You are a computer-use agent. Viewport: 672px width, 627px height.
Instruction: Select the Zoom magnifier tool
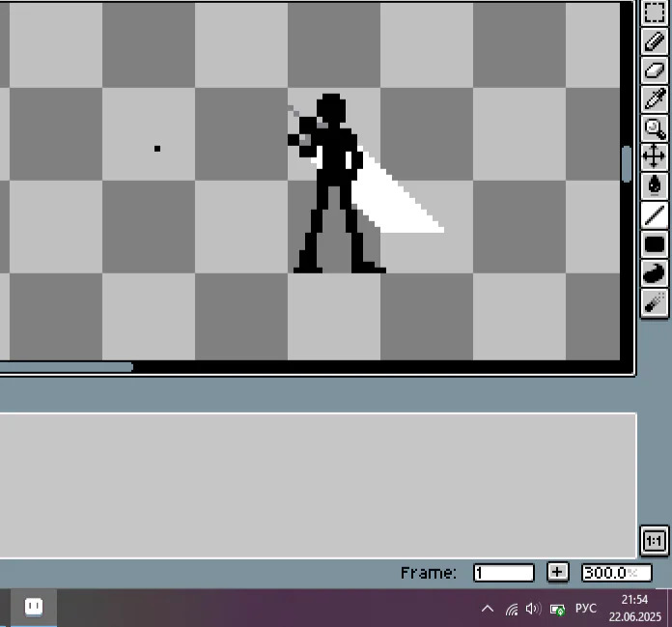click(x=655, y=128)
